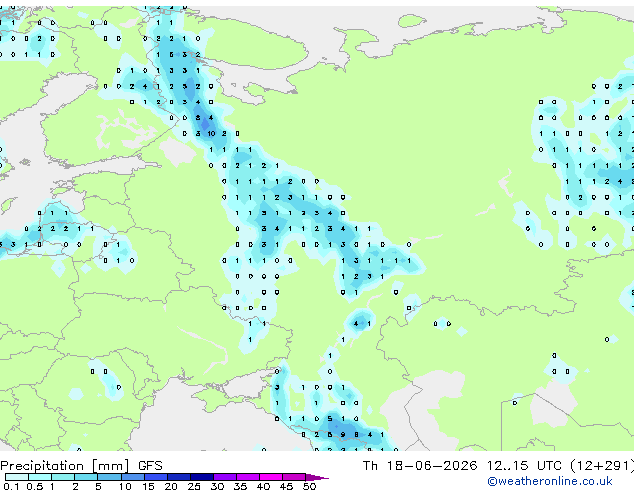The height and width of the screenshot is (490, 634).
Task: Click legend label '0.1'
Action: pyautogui.click(x=11, y=486)
